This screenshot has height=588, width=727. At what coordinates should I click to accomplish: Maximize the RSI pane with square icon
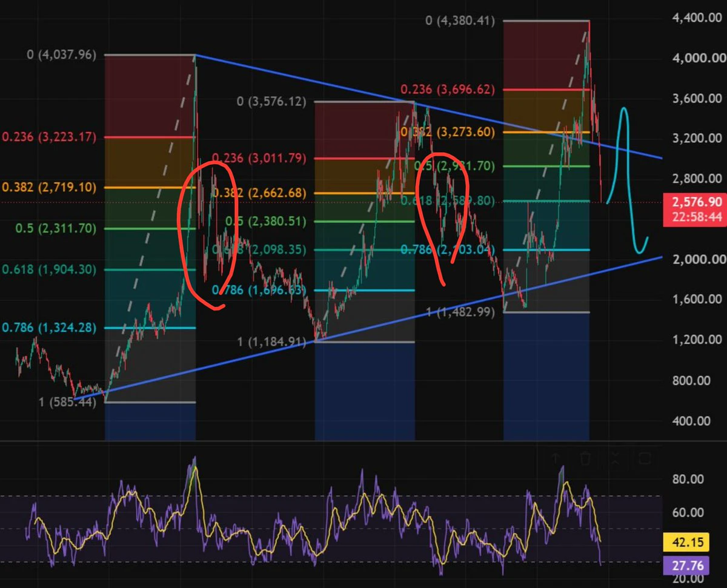tap(644, 458)
